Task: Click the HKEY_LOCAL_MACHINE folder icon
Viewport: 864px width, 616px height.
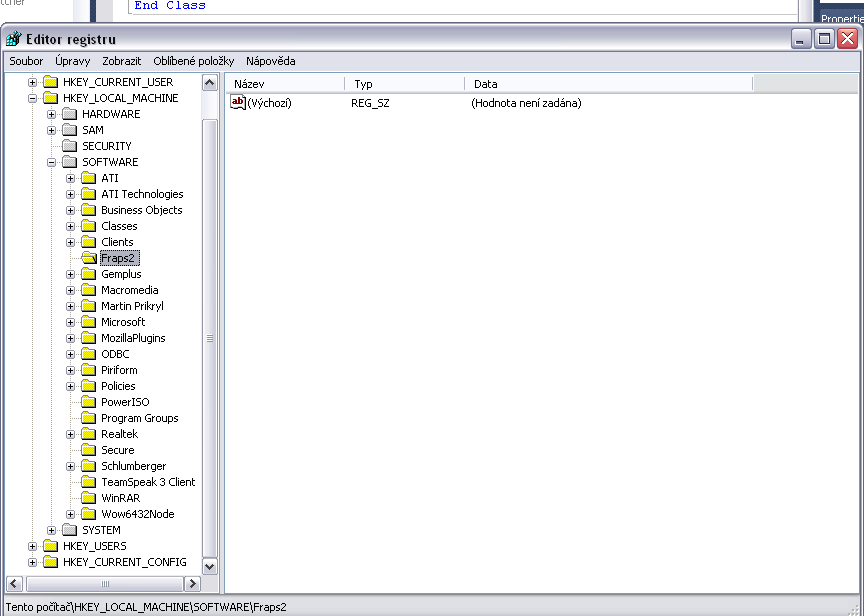Action: click(51, 98)
